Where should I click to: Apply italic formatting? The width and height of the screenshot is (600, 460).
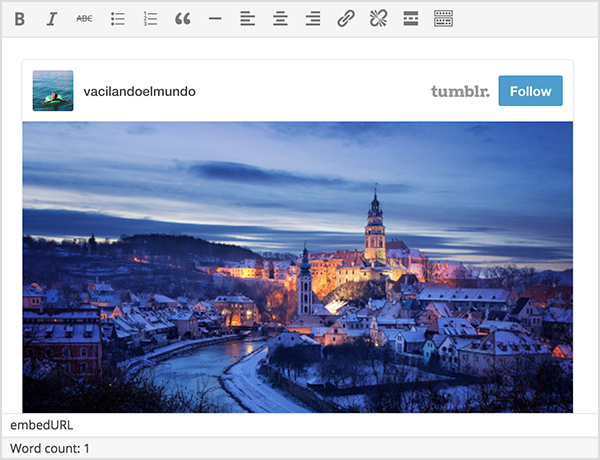[x=52, y=18]
